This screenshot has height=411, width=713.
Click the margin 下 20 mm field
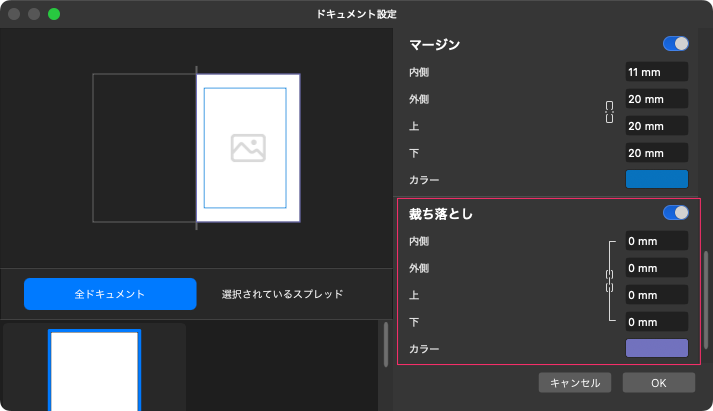tap(656, 153)
